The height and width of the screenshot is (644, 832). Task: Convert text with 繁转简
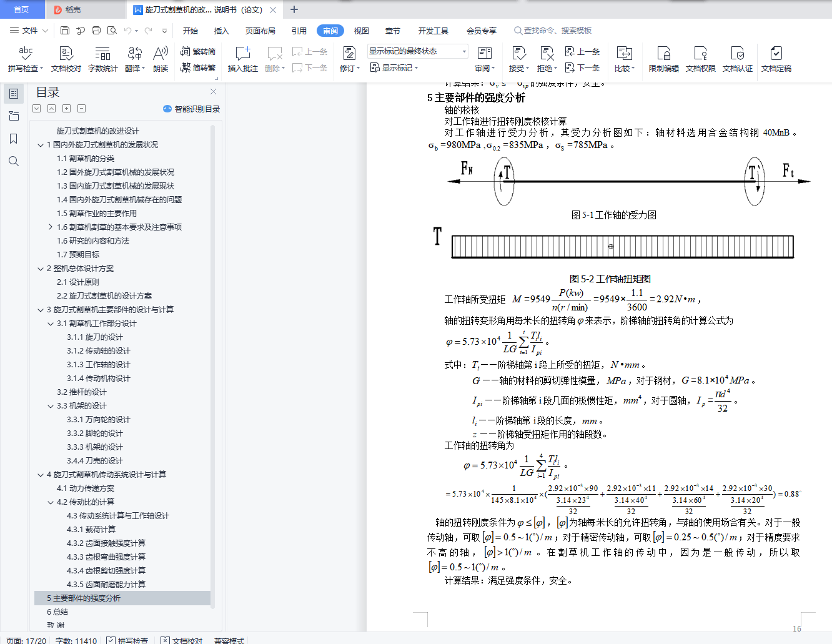coord(198,51)
